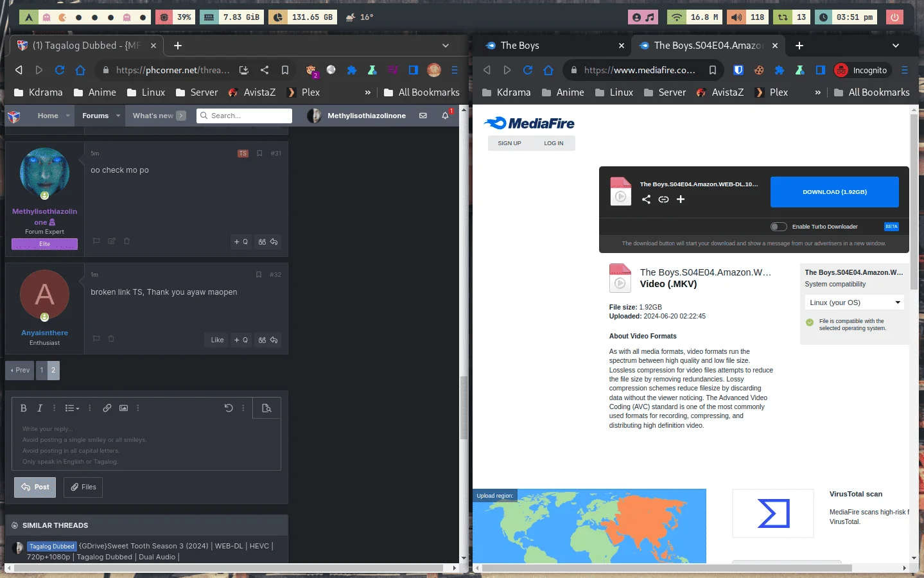Add post #31 to multi-quote (+Q)

pyautogui.click(x=241, y=242)
